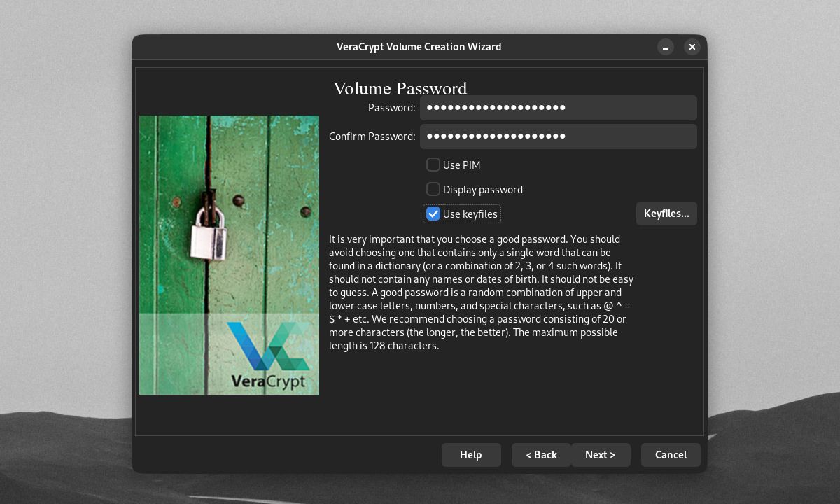This screenshot has height=504, width=840.
Task: Go back with the < Back button
Action: point(541,455)
